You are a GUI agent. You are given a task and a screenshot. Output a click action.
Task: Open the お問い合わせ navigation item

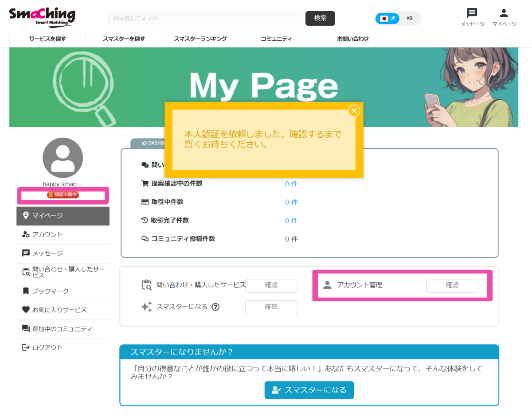click(x=352, y=39)
